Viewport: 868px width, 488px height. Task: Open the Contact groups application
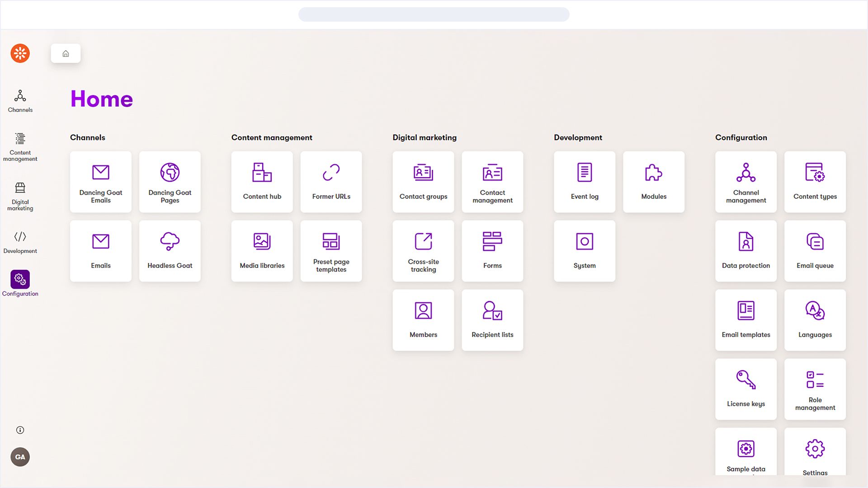pos(423,182)
